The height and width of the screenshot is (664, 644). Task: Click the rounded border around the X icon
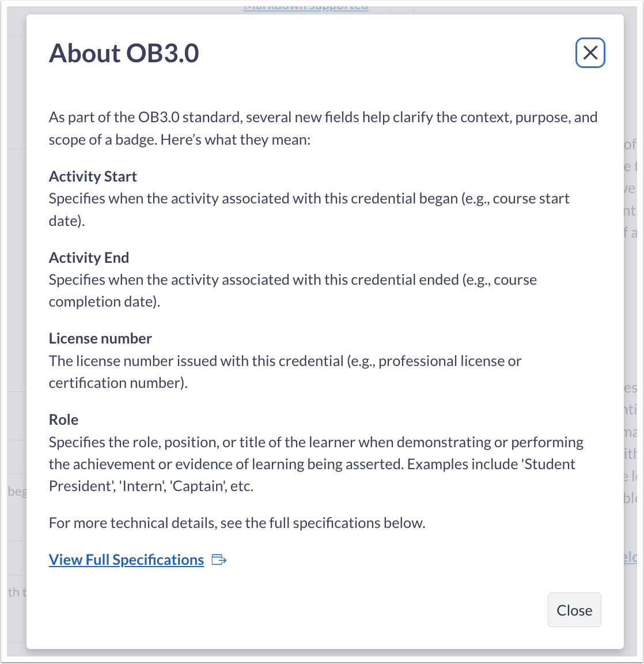click(x=590, y=39)
